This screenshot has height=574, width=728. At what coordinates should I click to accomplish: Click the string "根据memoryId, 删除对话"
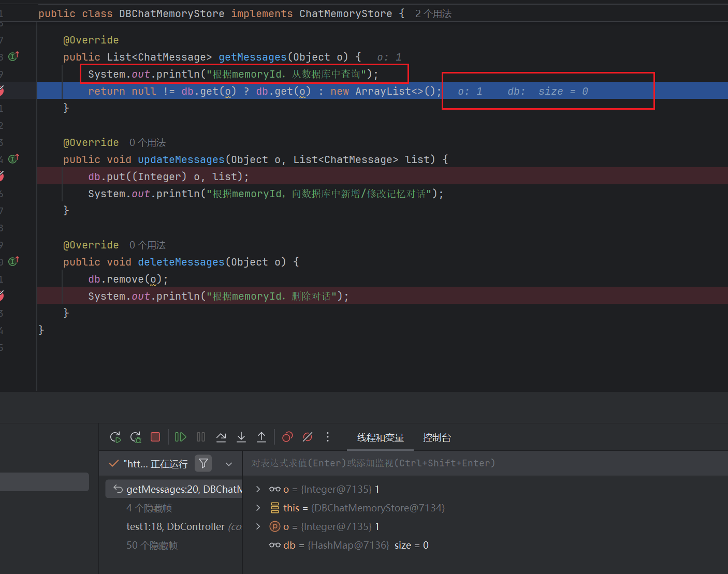tap(272, 296)
